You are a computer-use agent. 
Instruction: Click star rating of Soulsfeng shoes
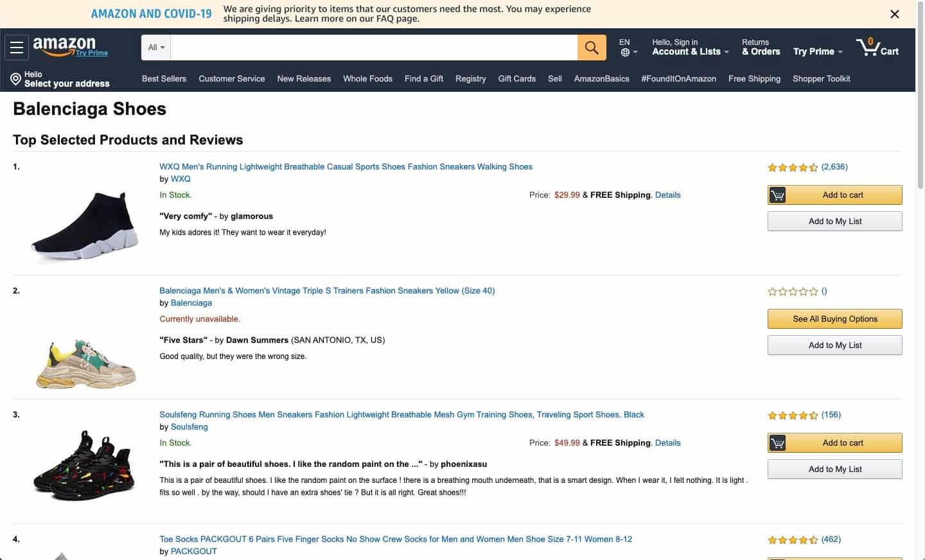pos(793,416)
